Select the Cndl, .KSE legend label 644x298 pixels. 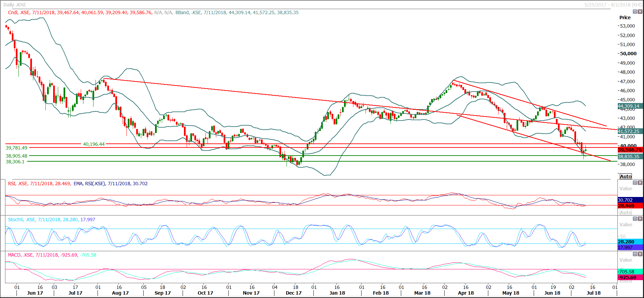coord(19,12)
